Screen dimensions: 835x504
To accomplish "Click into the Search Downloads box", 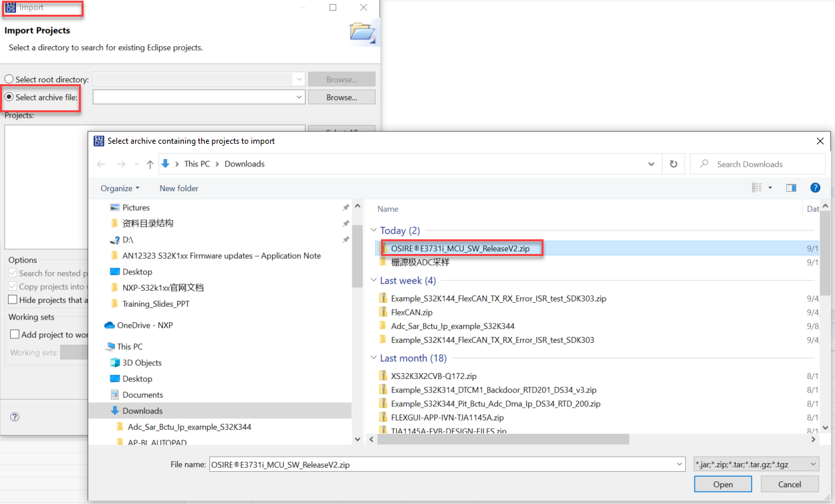I will tap(758, 164).
